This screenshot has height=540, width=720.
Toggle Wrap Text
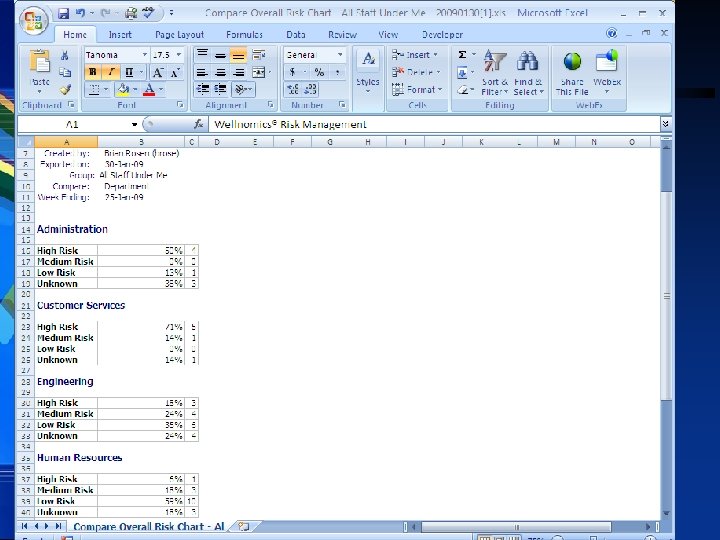[259, 55]
